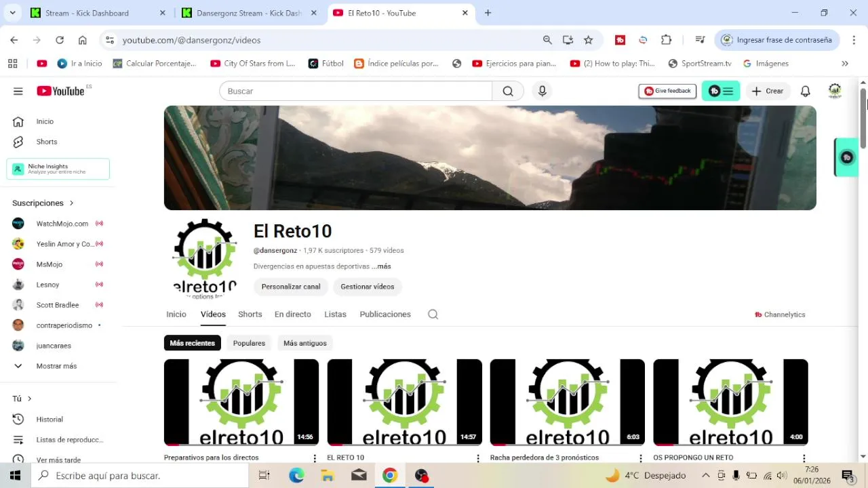The image size is (868, 488).
Task: Open the YouTube hamburger guide menu
Action: (x=18, y=91)
